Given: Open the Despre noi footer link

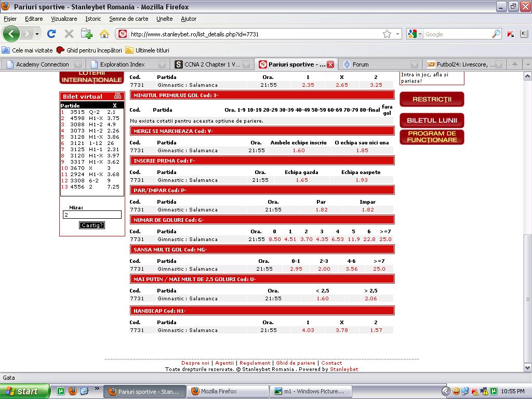Looking at the screenshot, I should (195, 363).
